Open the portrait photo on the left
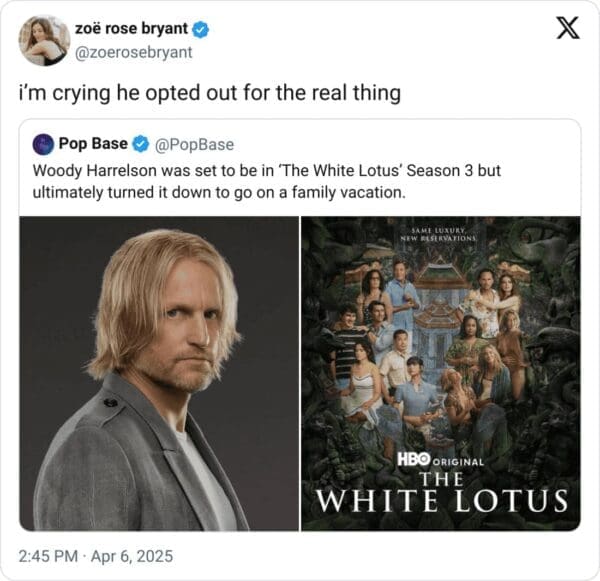The image size is (600, 581). click(159, 373)
